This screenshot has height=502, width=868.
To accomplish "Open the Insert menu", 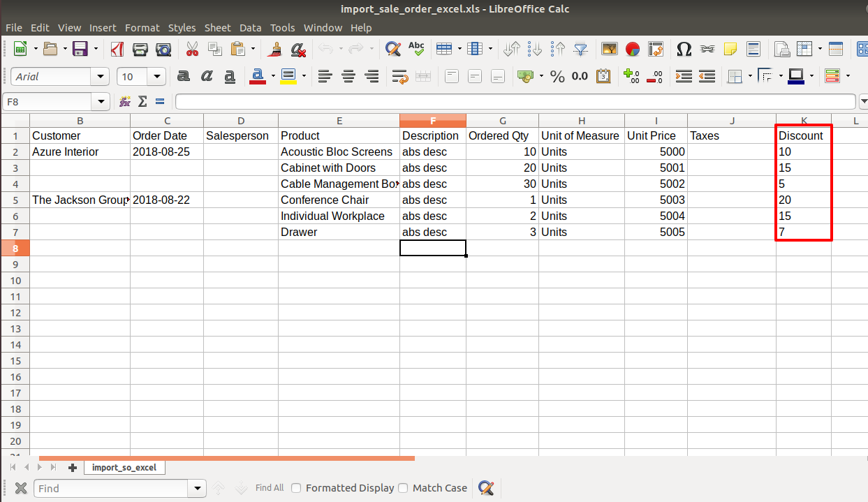I will (103, 28).
